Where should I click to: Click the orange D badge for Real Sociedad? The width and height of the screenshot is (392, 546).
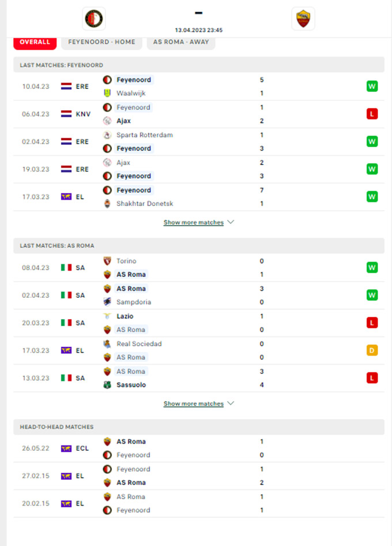pos(372,350)
